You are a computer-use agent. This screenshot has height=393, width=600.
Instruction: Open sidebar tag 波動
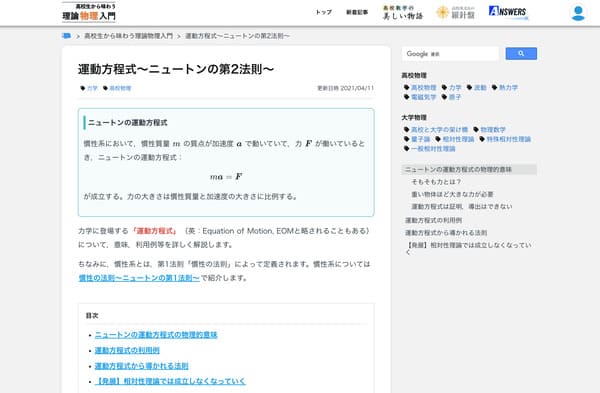coord(480,88)
